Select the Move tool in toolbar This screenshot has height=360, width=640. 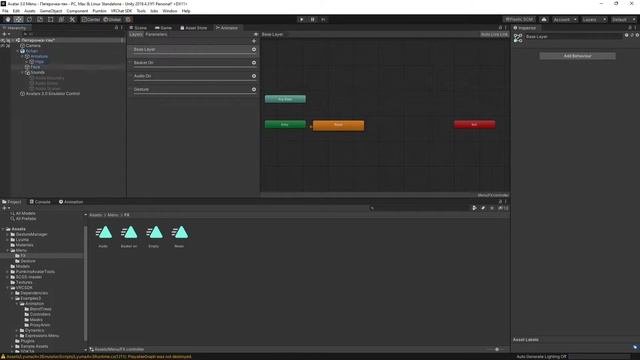[x=18, y=19]
